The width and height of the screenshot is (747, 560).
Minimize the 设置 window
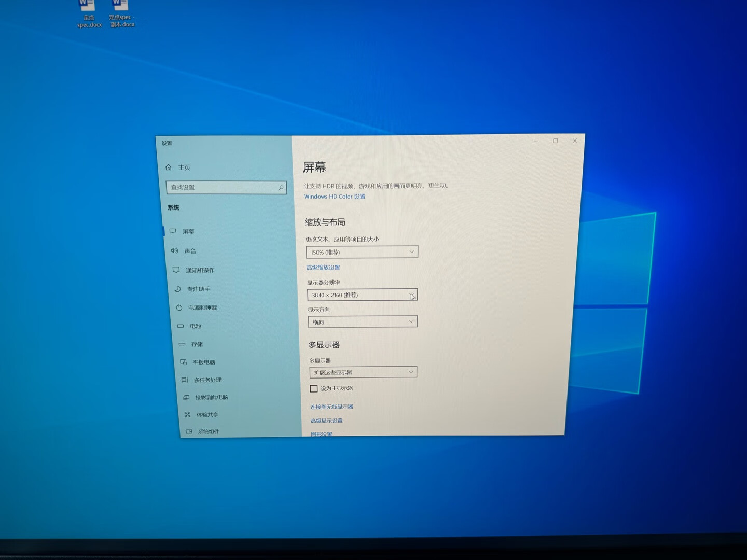coord(536,141)
